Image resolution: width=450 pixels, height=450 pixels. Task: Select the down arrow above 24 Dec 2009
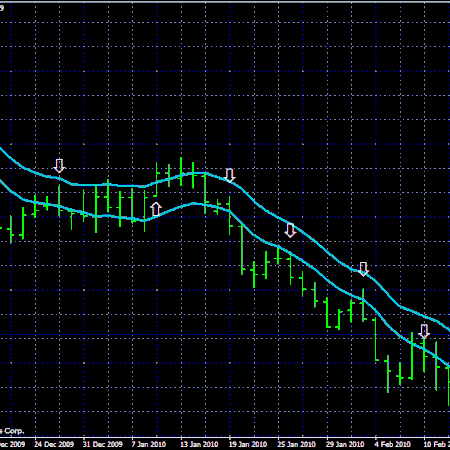(x=59, y=166)
